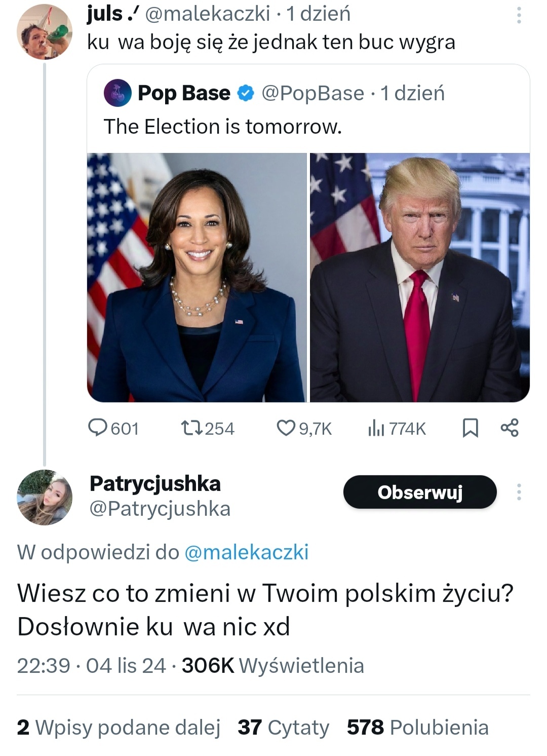Open the right quoted photo of man

[x=420, y=278]
